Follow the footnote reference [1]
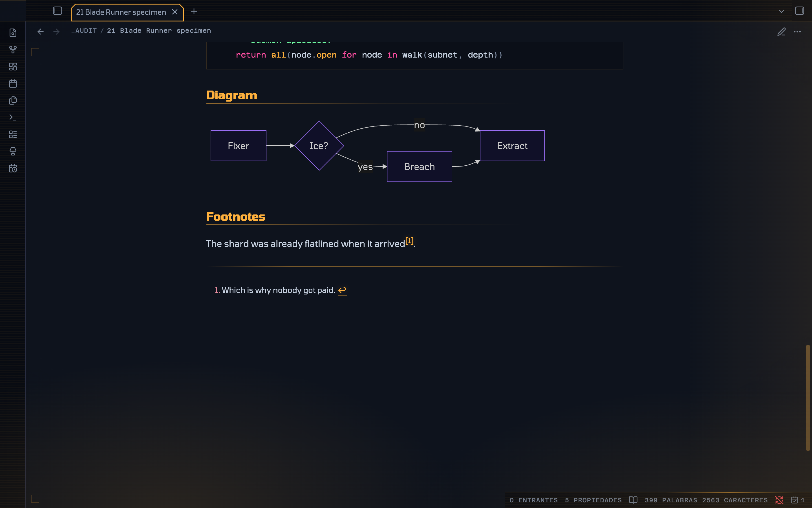 pyautogui.click(x=409, y=240)
